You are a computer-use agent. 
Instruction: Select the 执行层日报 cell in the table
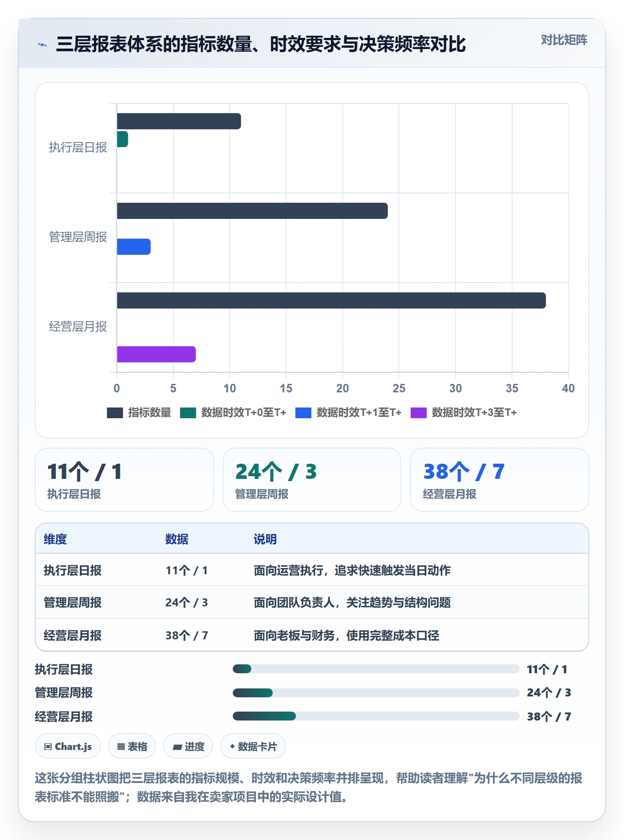point(73,570)
